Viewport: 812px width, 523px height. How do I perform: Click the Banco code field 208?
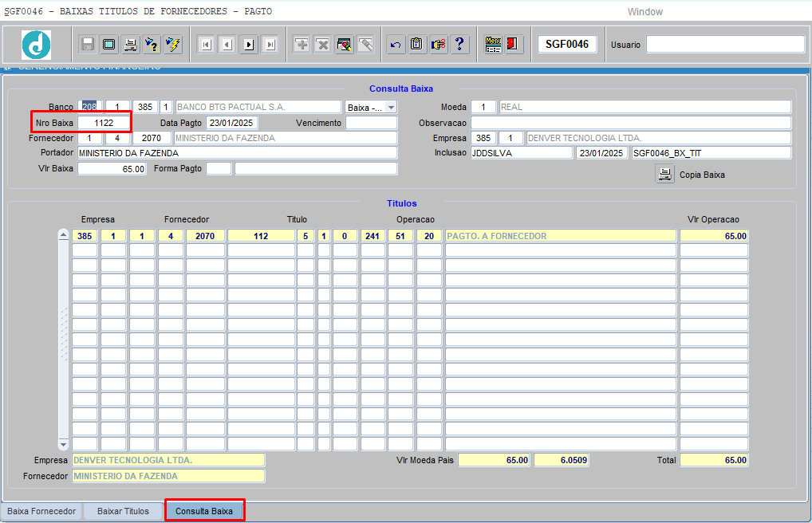89,107
